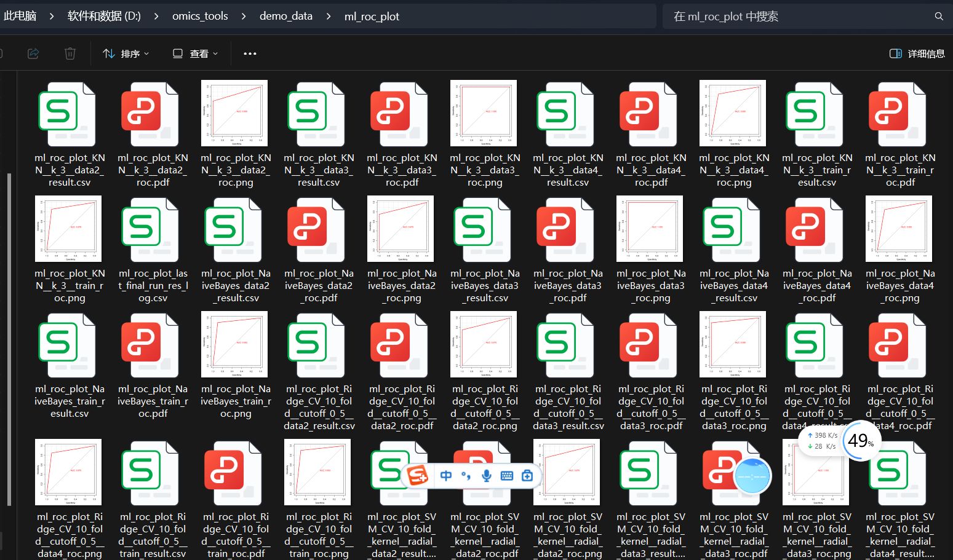Toggle Sogou Chinese/English input mode
The height and width of the screenshot is (560, 953).
pos(446,475)
